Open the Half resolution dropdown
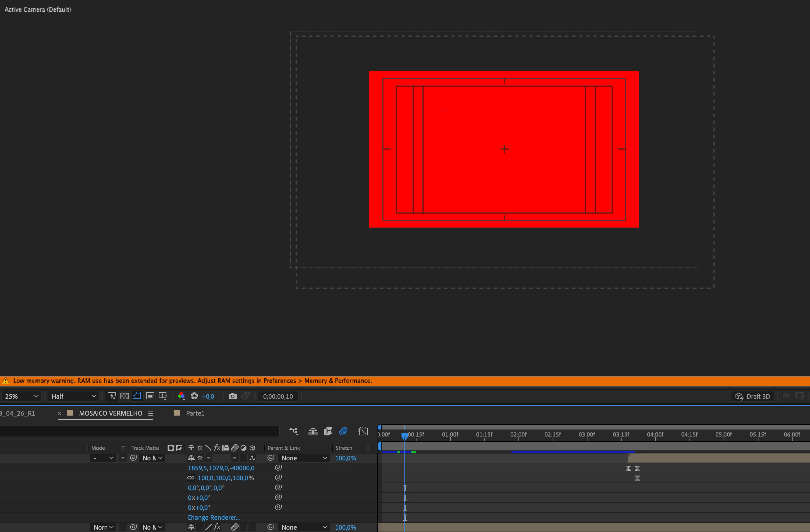The image size is (810, 532). (74, 396)
